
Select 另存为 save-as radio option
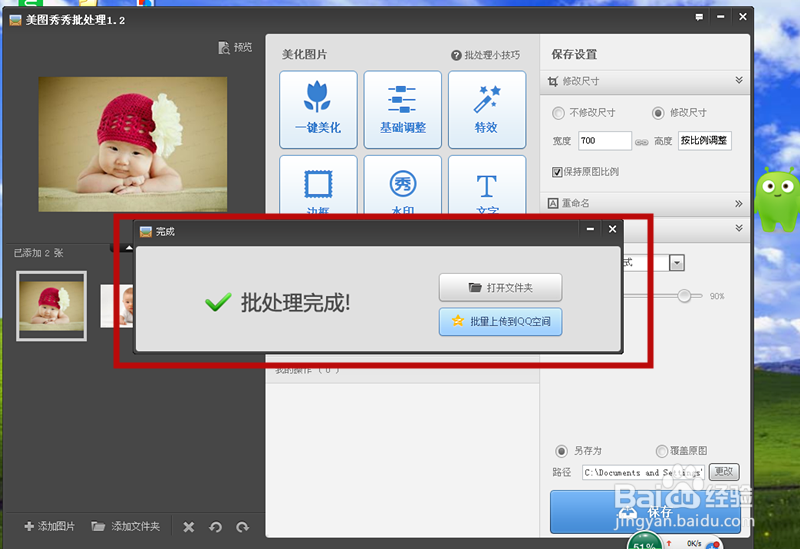[561, 451]
